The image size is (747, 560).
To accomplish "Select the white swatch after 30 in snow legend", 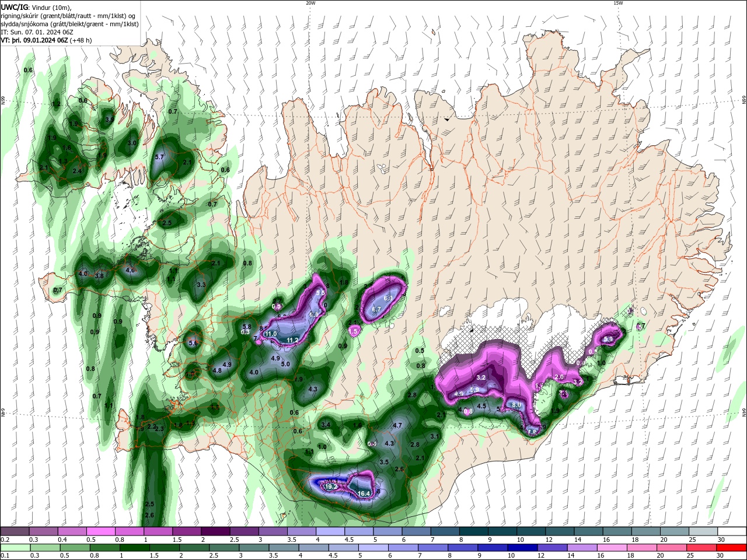I will [x=732, y=531].
